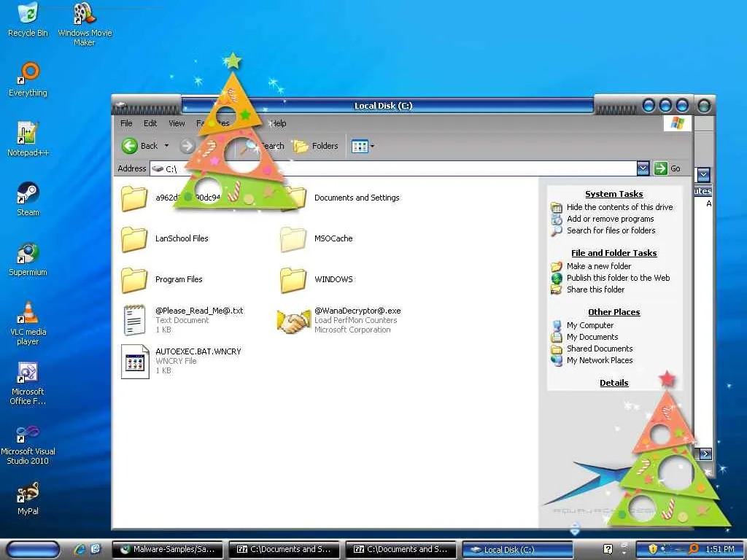Select the AUTOEXEC.BAT.WNCRY file icon
747x560 pixels.
click(135, 362)
